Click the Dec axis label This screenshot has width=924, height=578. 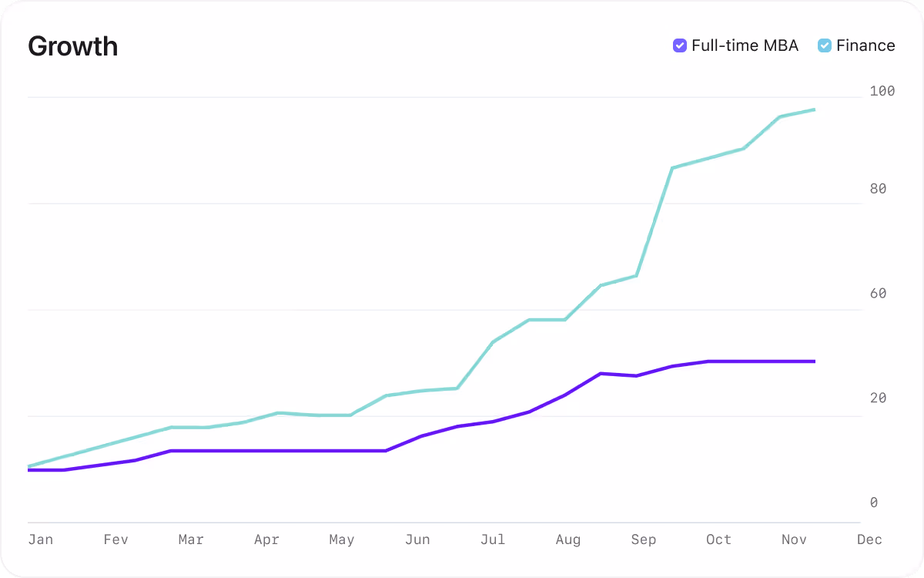[870, 539]
